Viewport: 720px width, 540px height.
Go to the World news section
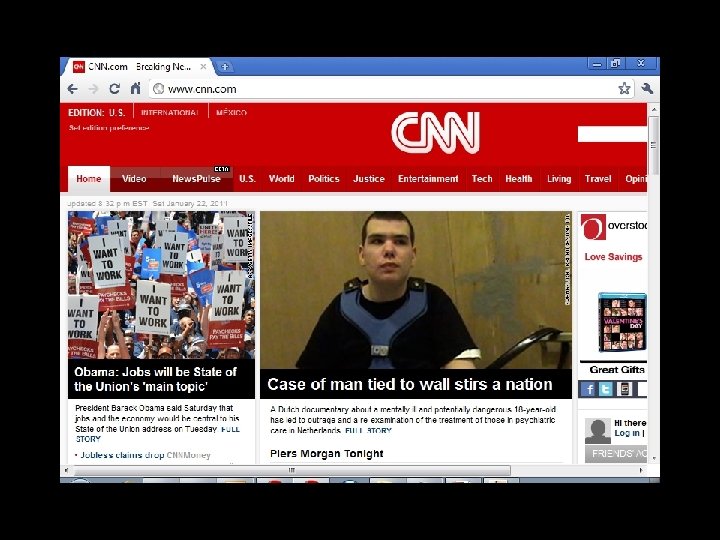[281, 179]
